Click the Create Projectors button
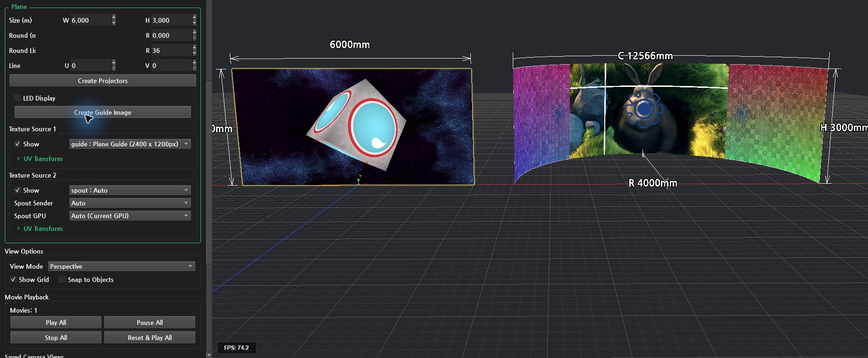Image resolution: width=868 pixels, height=358 pixels. [103, 81]
